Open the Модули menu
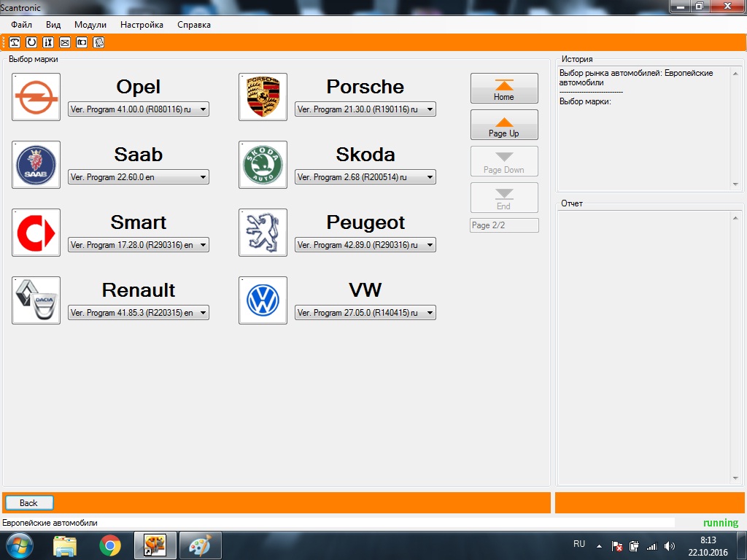This screenshot has width=747, height=560. point(90,25)
